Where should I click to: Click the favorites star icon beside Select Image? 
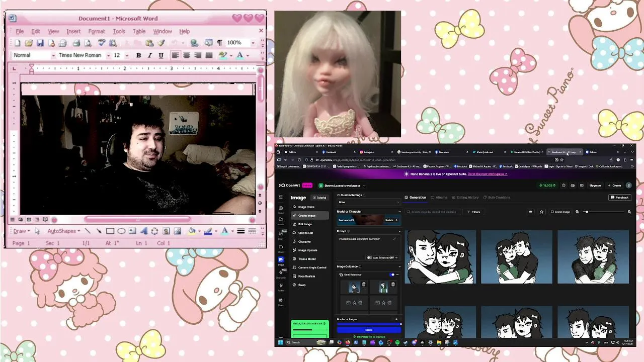point(541,212)
